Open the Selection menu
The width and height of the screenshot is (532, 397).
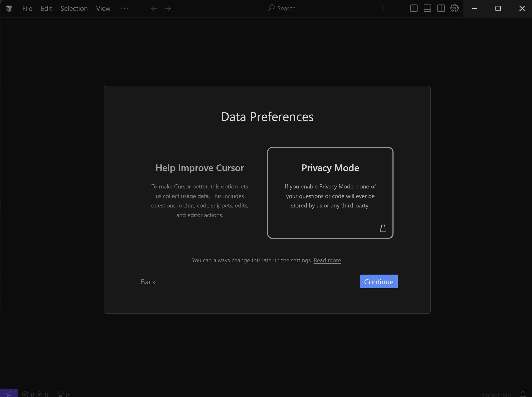pos(74,8)
